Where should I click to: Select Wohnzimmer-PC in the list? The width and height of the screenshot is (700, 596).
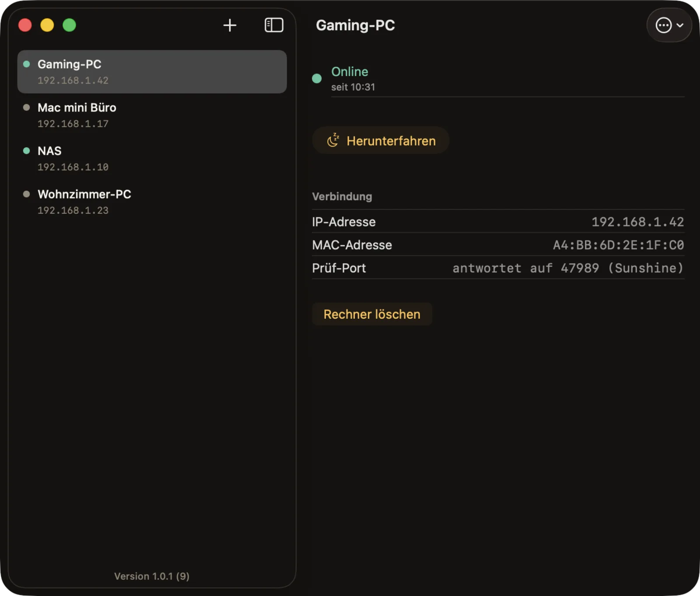(x=152, y=202)
